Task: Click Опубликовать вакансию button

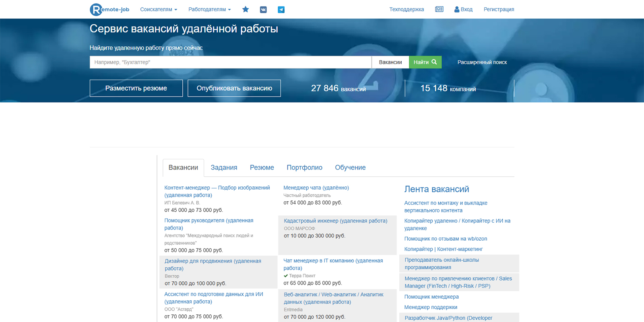Action: pos(234,88)
